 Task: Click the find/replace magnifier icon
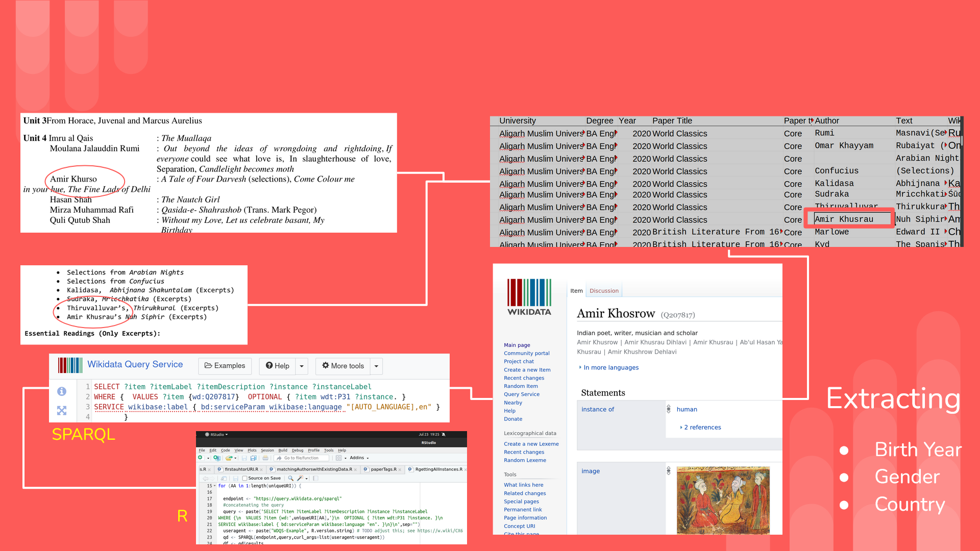pyautogui.click(x=290, y=478)
